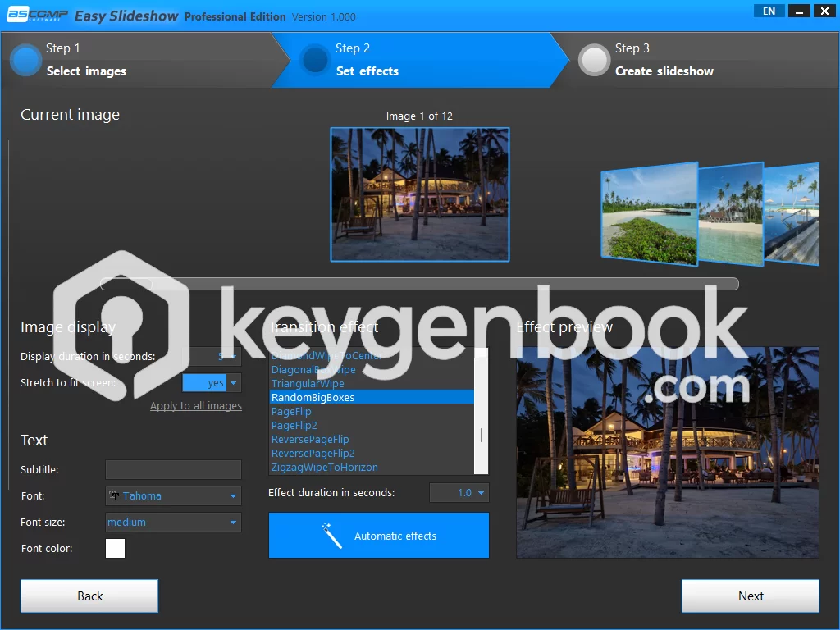Image resolution: width=840 pixels, height=630 pixels.
Task: Open the Stretch to fit screen dropdown
Action: 234,383
